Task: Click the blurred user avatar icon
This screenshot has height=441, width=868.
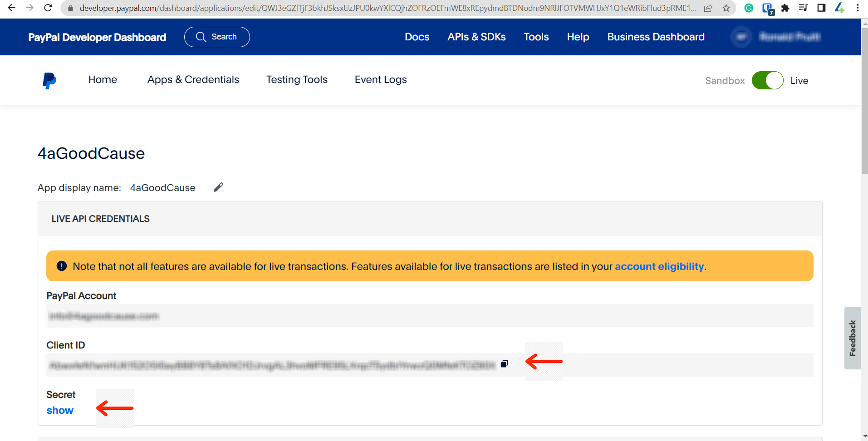Action: (741, 37)
